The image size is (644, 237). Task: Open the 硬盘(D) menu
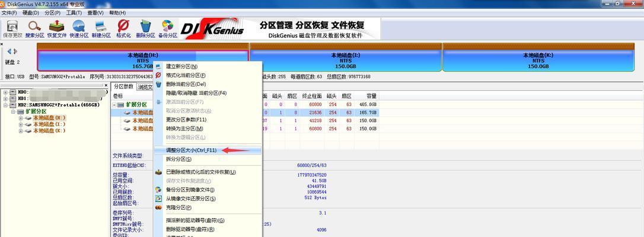click(31, 12)
